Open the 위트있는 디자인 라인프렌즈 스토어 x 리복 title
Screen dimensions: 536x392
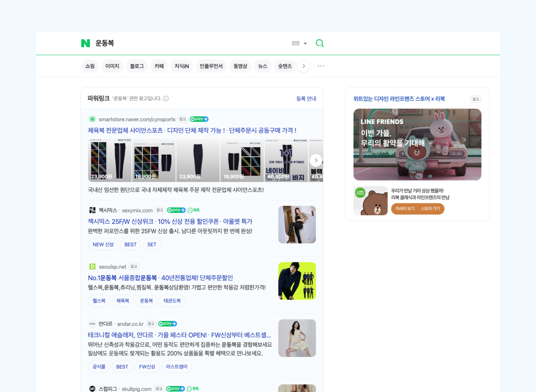tap(399, 99)
